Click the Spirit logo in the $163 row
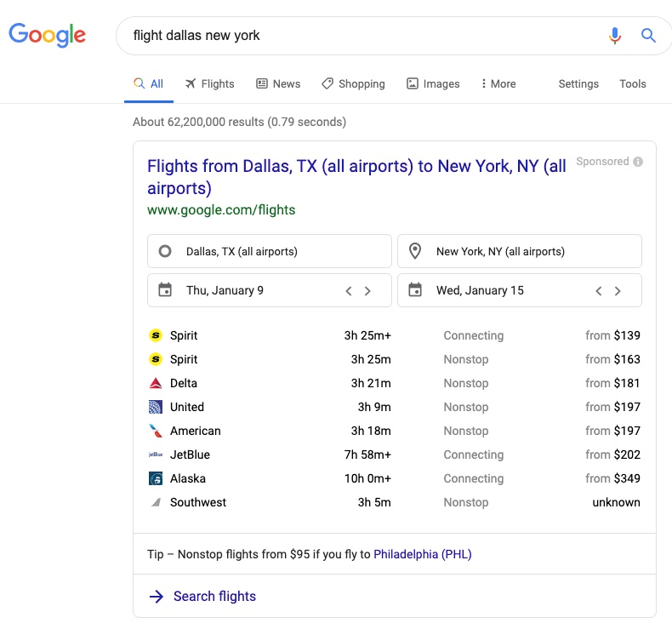 (x=156, y=359)
